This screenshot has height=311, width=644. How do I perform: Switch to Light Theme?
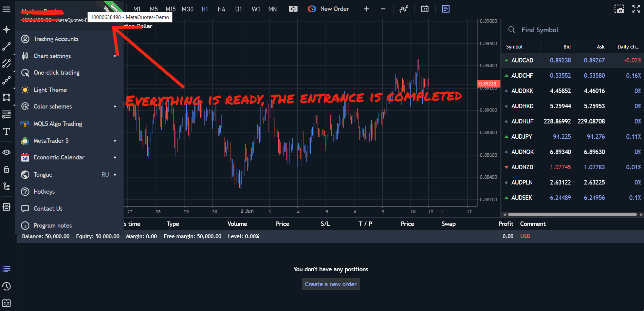pos(50,90)
